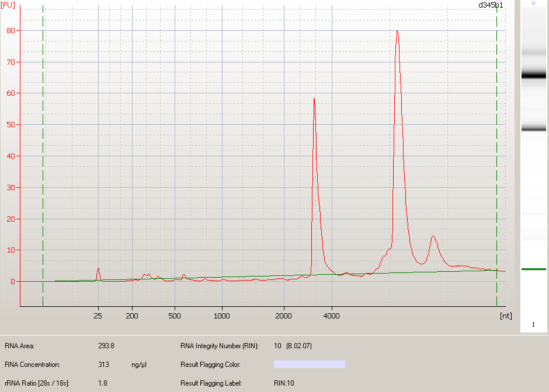The width and height of the screenshot is (549, 392).
Task: Click the small shoulder peak after the 28S peak
Action: pos(433,237)
